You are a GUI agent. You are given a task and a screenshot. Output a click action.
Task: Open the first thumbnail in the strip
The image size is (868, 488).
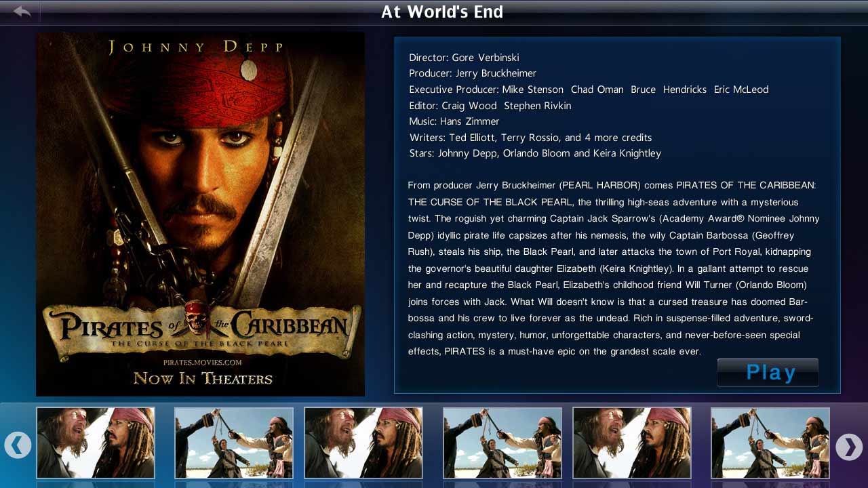click(x=96, y=443)
